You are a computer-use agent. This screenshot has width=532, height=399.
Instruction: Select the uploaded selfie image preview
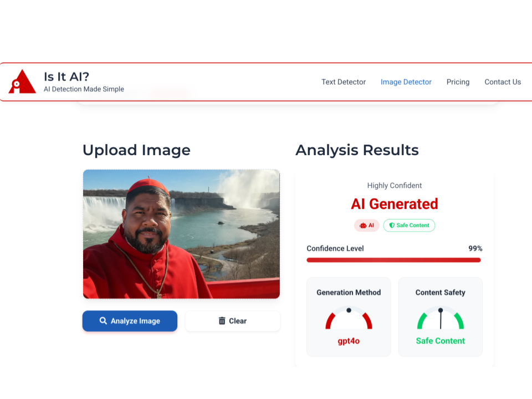[182, 234]
